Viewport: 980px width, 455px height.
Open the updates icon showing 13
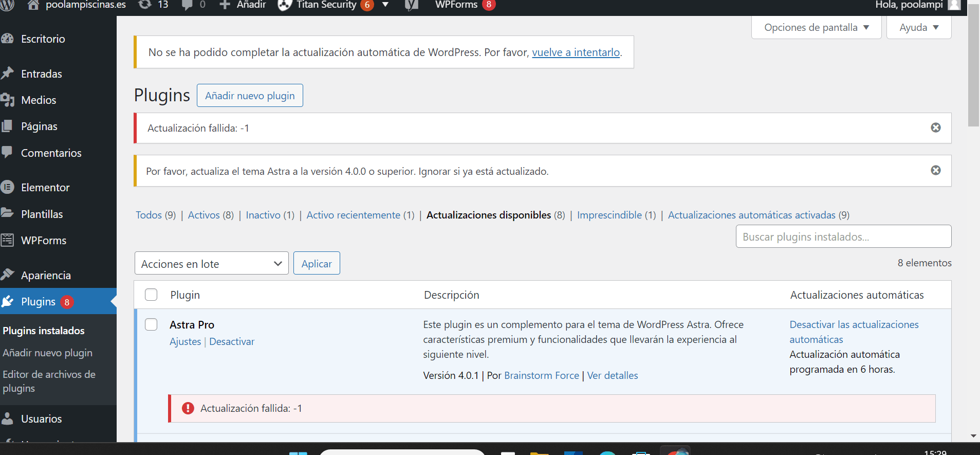click(x=145, y=5)
